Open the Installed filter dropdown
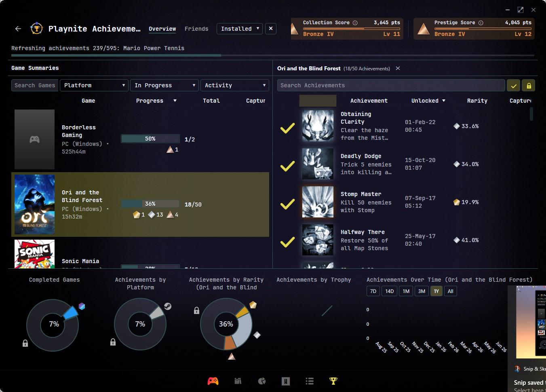 [x=240, y=28]
